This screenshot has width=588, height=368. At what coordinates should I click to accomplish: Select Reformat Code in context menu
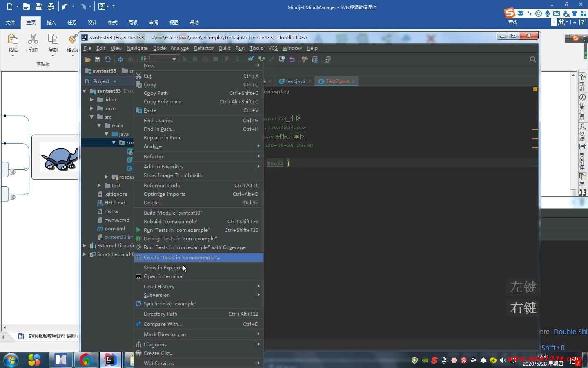point(198,186)
